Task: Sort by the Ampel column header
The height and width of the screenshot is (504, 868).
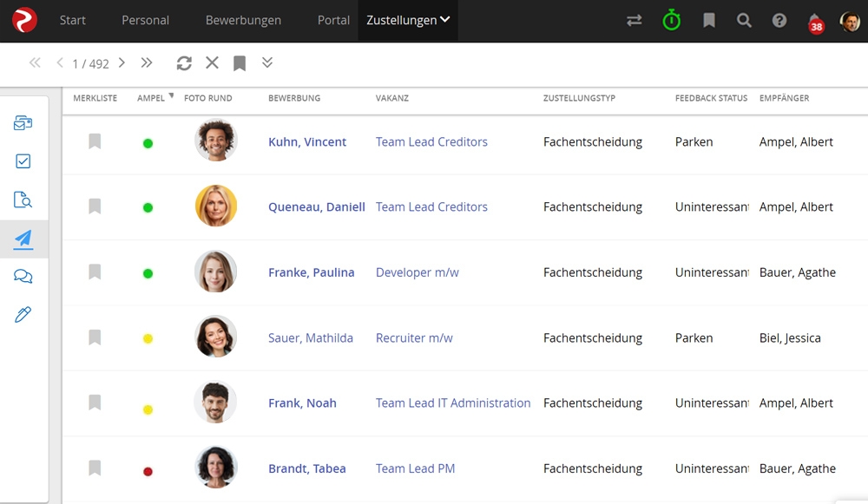Action: pos(151,98)
